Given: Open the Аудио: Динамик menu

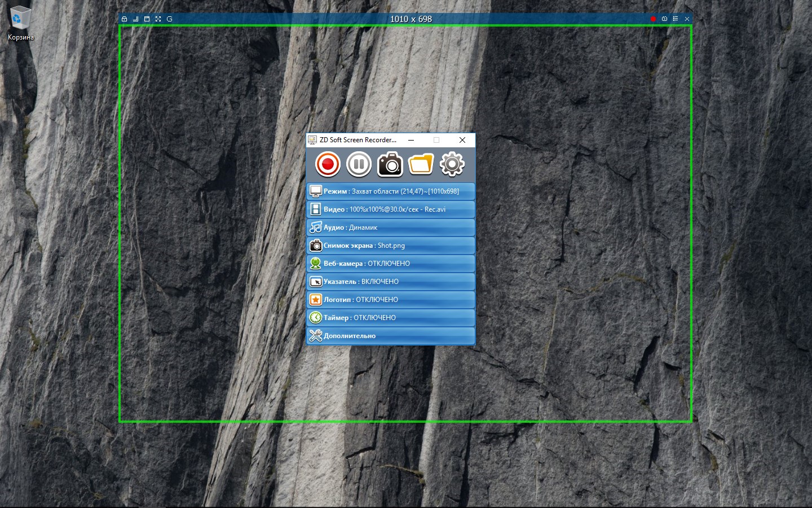Looking at the screenshot, I should pyautogui.click(x=391, y=227).
